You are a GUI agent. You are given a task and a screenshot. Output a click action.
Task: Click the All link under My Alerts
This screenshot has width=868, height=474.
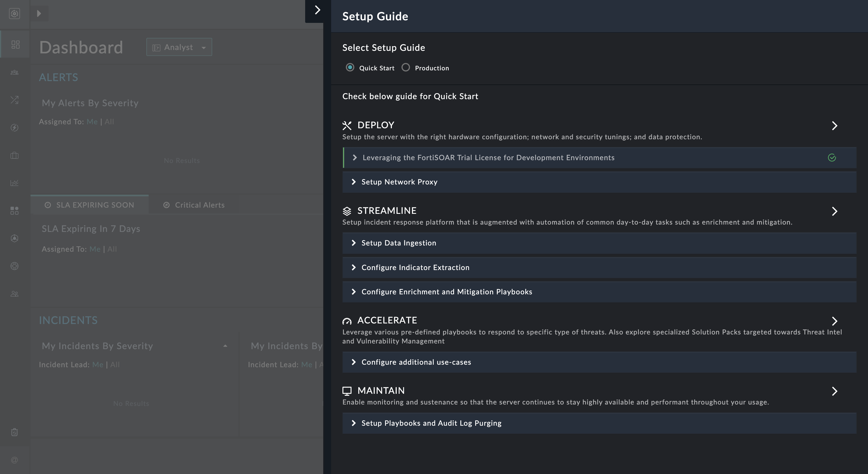coord(109,122)
